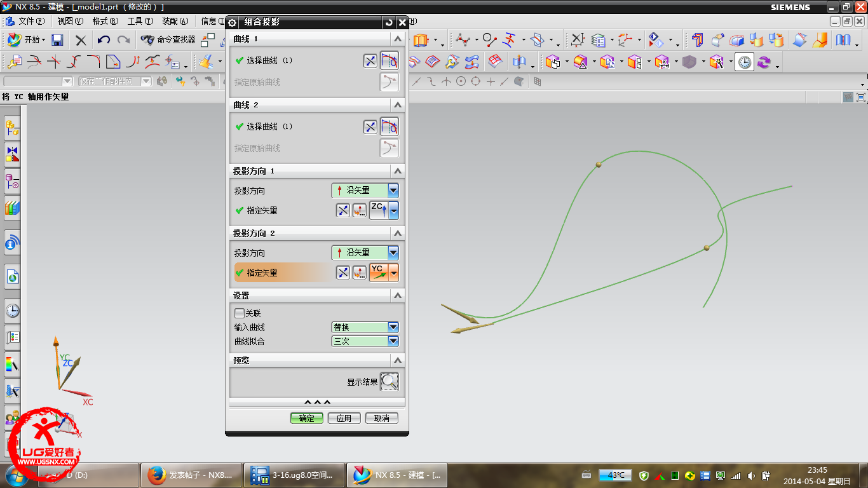Open the YC vector type dropdown
This screenshot has height=488, width=868.
point(394,273)
